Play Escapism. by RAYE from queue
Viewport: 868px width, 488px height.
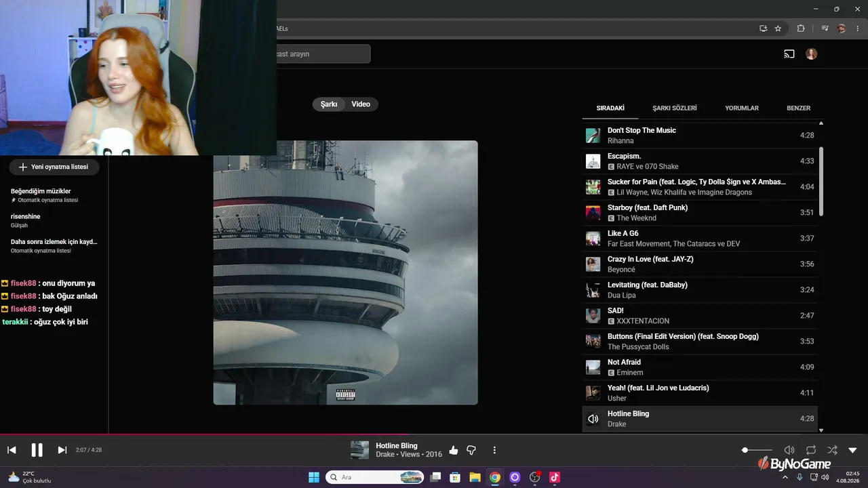[700, 161]
